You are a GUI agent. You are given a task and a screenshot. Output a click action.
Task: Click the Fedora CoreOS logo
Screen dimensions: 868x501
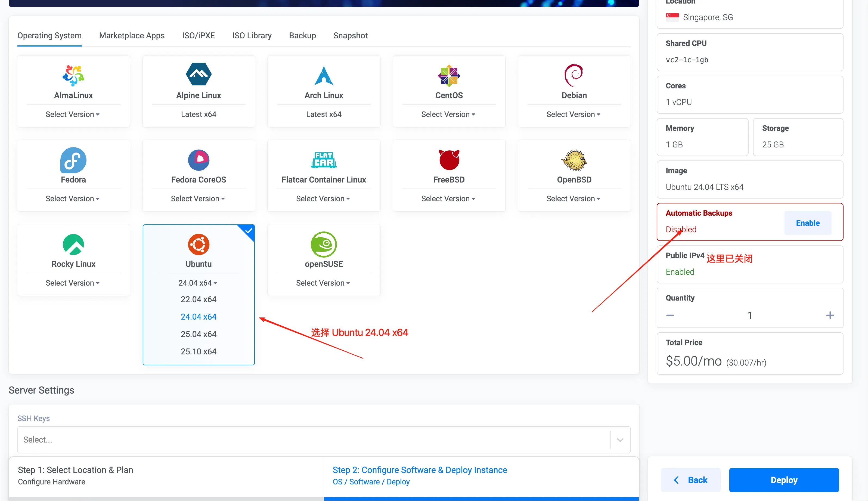(x=199, y=160)
